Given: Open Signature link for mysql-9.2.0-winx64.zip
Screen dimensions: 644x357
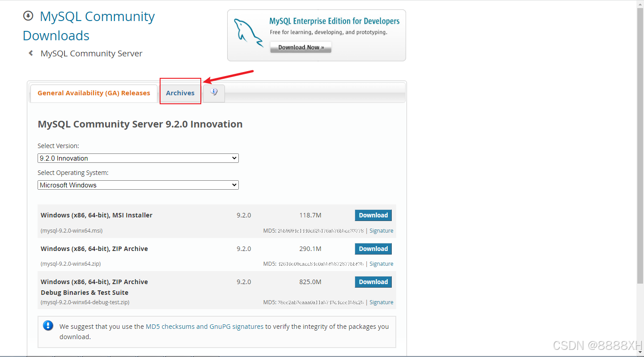Looking at the screenshot, I should [x=381, y=264].
